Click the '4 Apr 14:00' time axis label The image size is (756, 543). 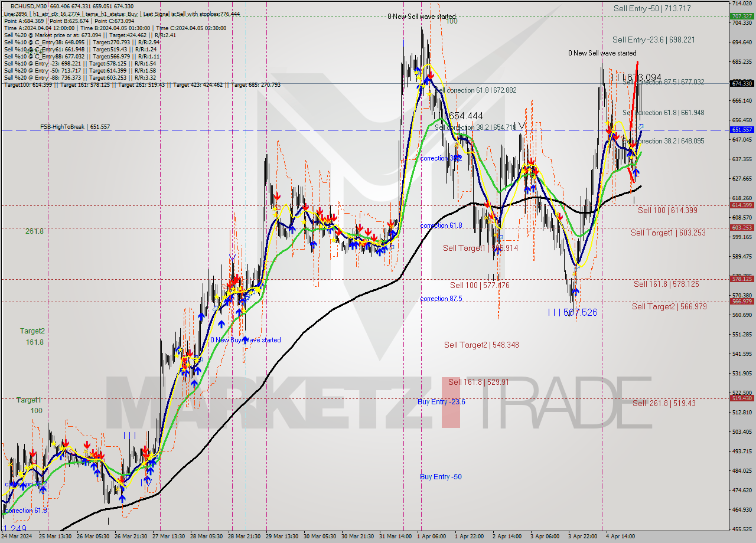point(621,537)
